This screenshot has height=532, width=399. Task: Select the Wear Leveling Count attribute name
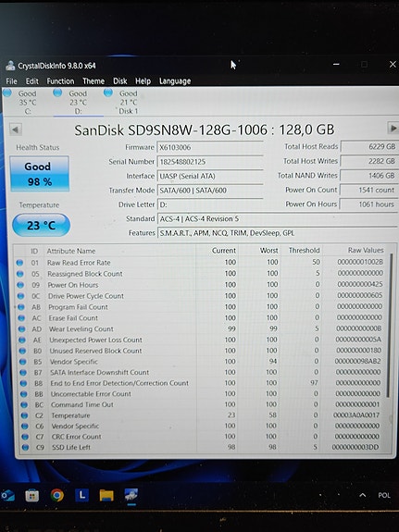[x=81, y=328]
